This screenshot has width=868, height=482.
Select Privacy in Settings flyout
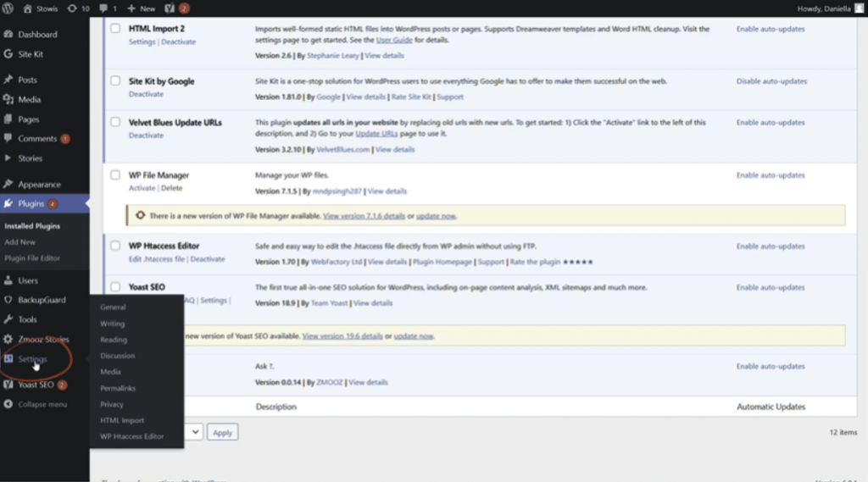[x=112, y=405]
